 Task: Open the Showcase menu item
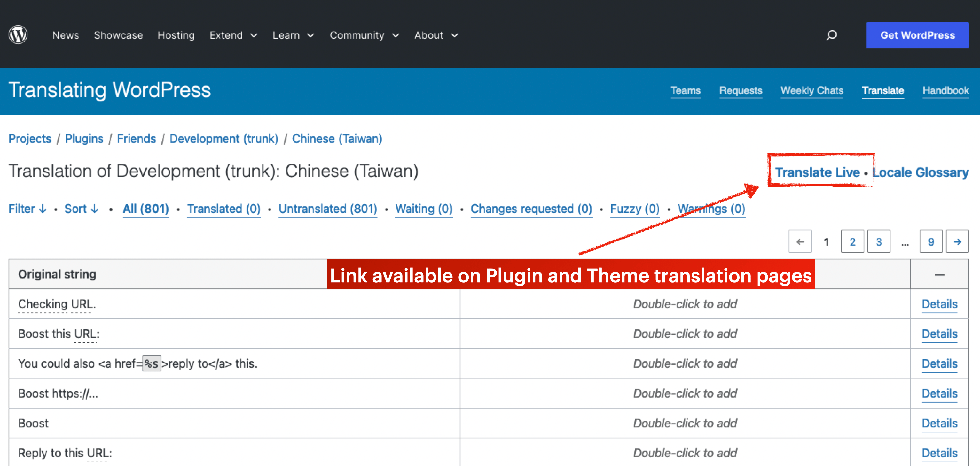tap(118, 35)
